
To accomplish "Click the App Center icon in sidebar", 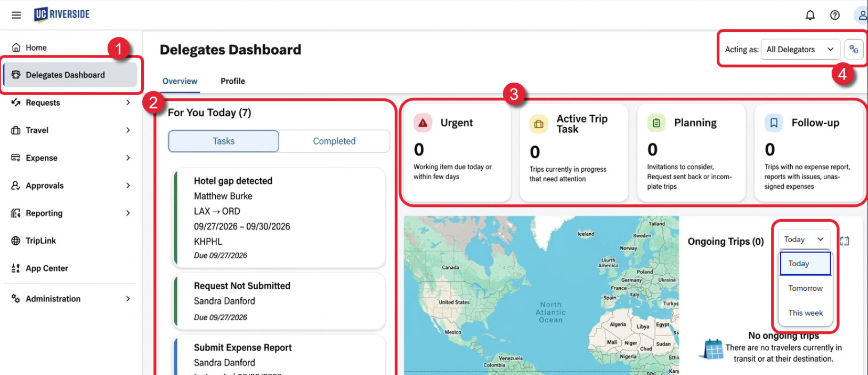I will tap(16, 268).
